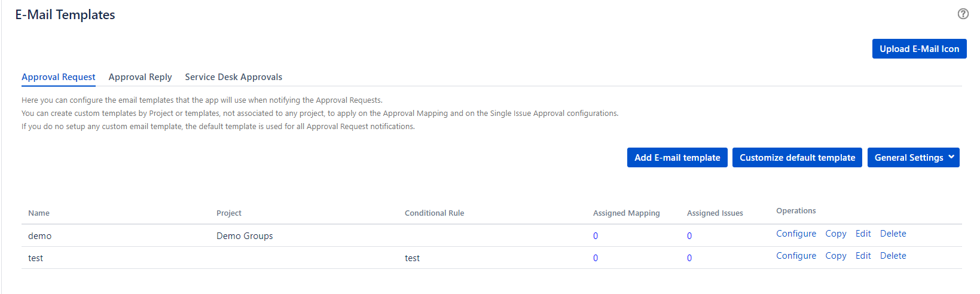Edit the test template

863,256
